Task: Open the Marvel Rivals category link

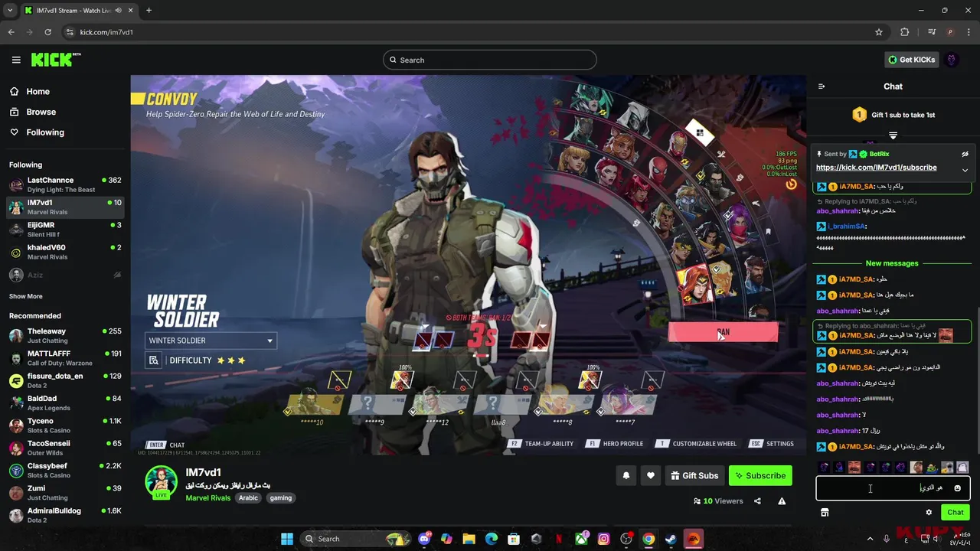Action: point(207,498)
